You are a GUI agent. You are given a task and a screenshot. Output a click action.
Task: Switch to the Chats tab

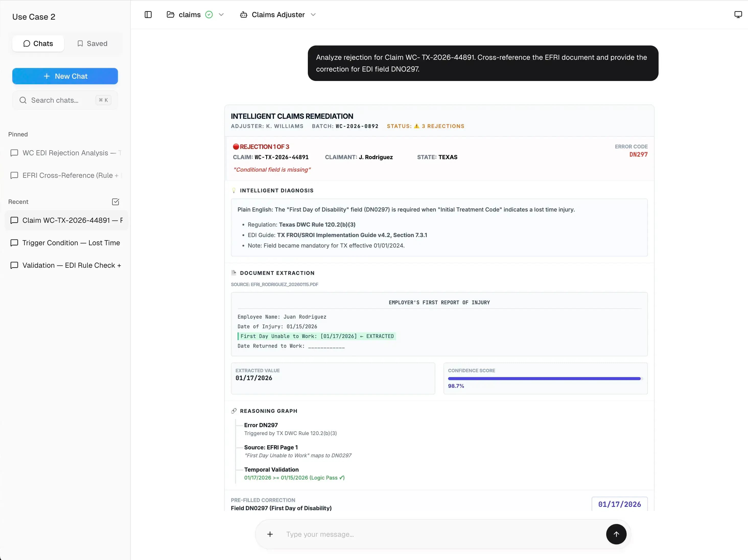click(38, 43)
